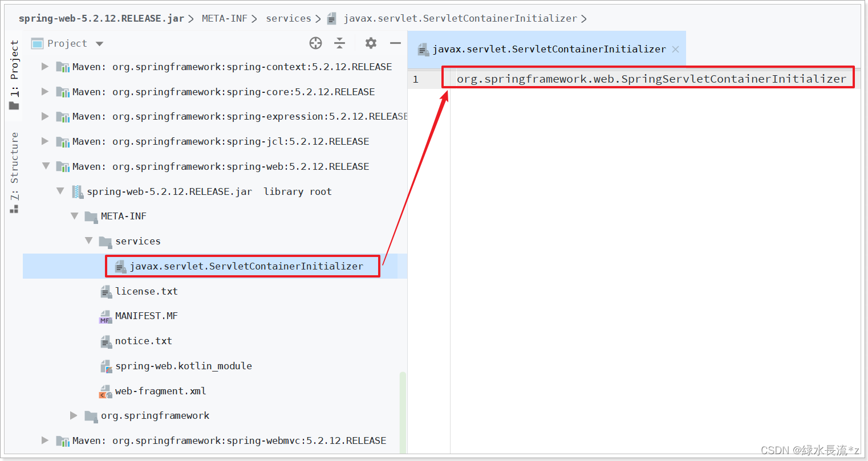Select Maven spring-webmvc:5.2.12.RELEASE row
Screen dimensions: 868x461
coord(214,440)
